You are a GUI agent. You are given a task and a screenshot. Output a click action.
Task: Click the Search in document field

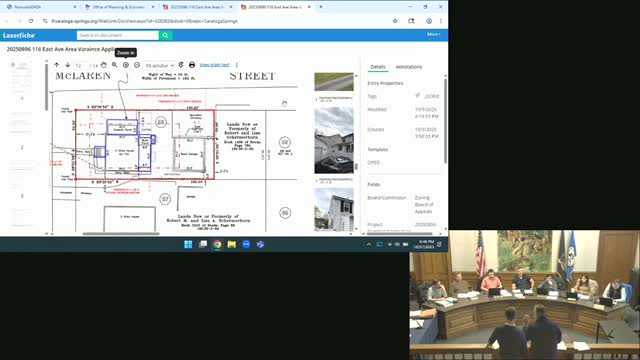point(118,36)
